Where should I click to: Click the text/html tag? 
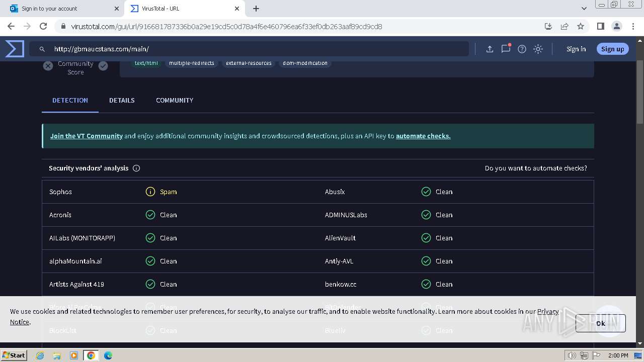[x=146, y=63]
